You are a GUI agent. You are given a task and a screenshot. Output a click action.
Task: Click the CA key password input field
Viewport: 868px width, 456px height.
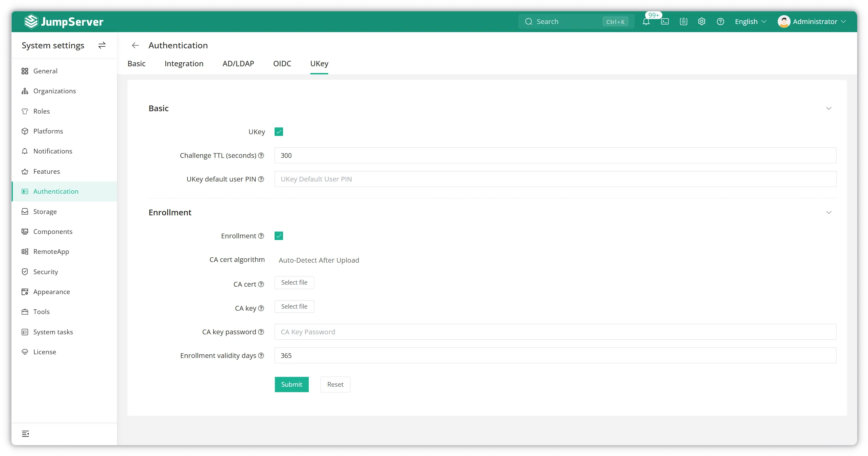pyautogui.click(x=555, y=332)
